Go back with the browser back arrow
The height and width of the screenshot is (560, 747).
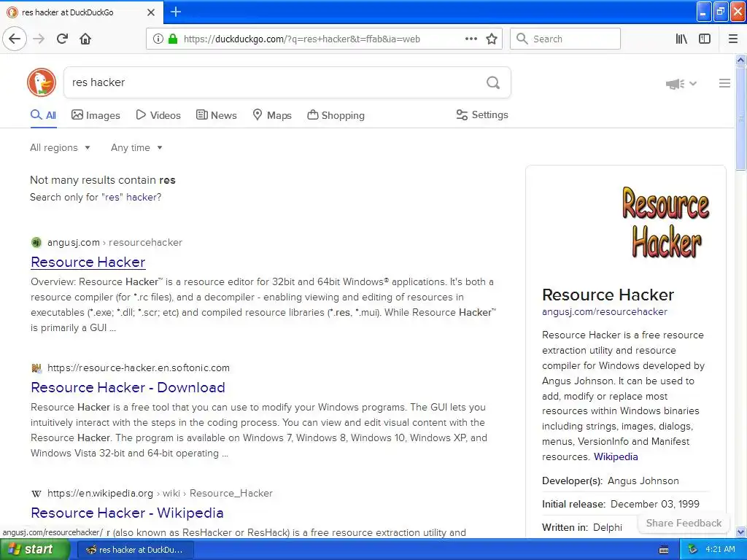pos(15,39)
